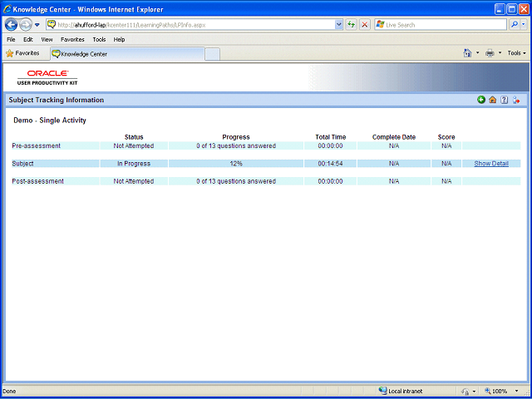The image size is (532, 399).
Task: Click the In Progress status cell
Action: [x=134, y=164]
